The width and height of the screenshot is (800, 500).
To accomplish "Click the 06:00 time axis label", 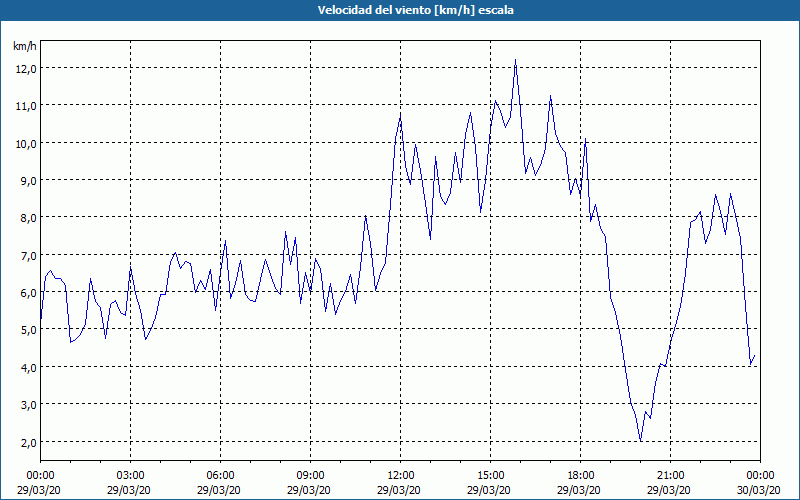I will point(220,476).
